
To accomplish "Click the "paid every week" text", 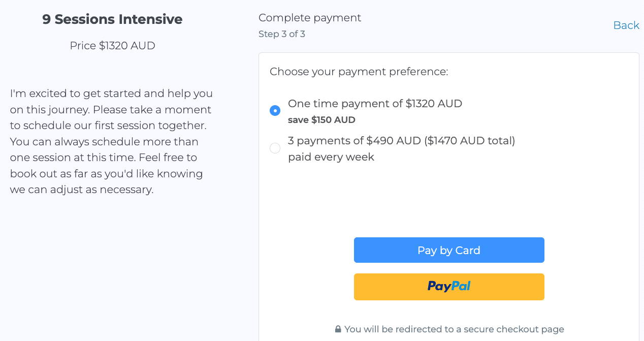I will click(331, 157).
